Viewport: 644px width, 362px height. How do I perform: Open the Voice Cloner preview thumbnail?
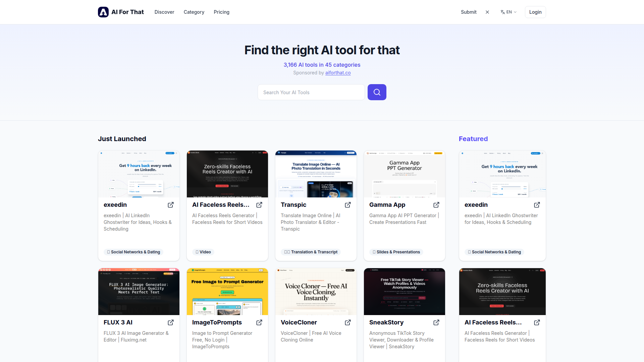(316, 292)
